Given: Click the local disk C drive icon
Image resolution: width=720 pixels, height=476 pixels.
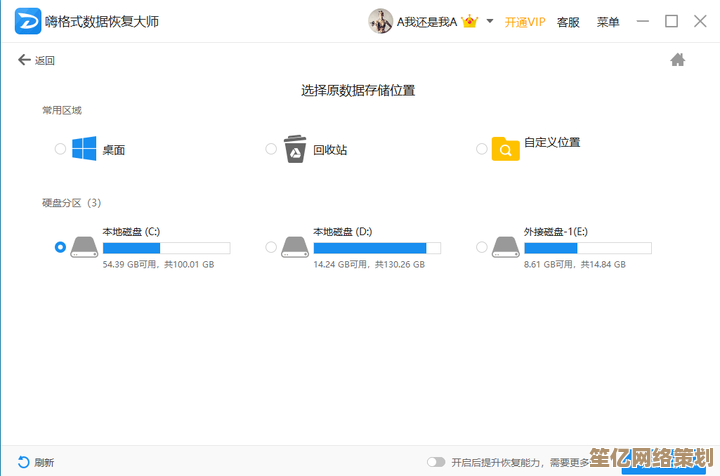Looking at the screenshot, I should (x=84, y=246).
